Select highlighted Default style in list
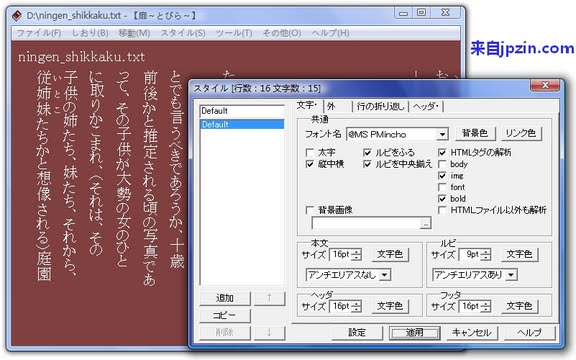The image size is (576, 360). 242,125
